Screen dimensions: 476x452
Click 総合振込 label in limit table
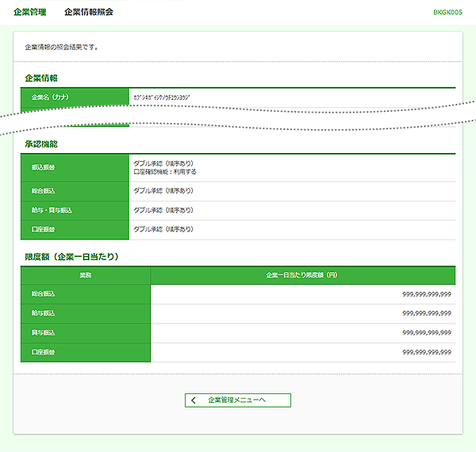coord(43,294)
